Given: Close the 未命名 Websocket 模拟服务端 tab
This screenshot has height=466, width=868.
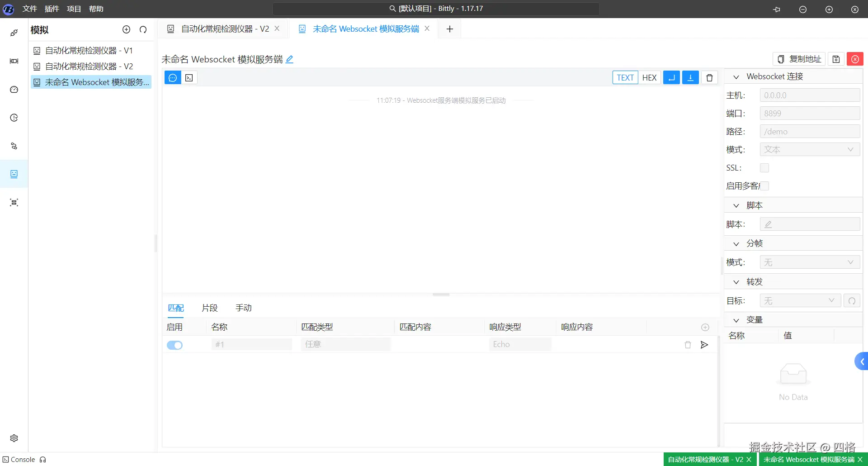Looking at the screenshot, I should (427, 29).
